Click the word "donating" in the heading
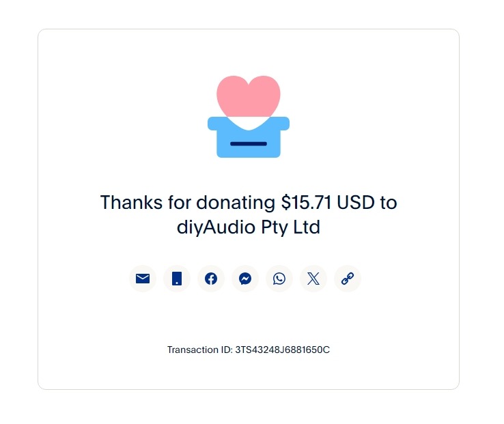The width and height of the screenshot is (504, 424). click(236, 203)
